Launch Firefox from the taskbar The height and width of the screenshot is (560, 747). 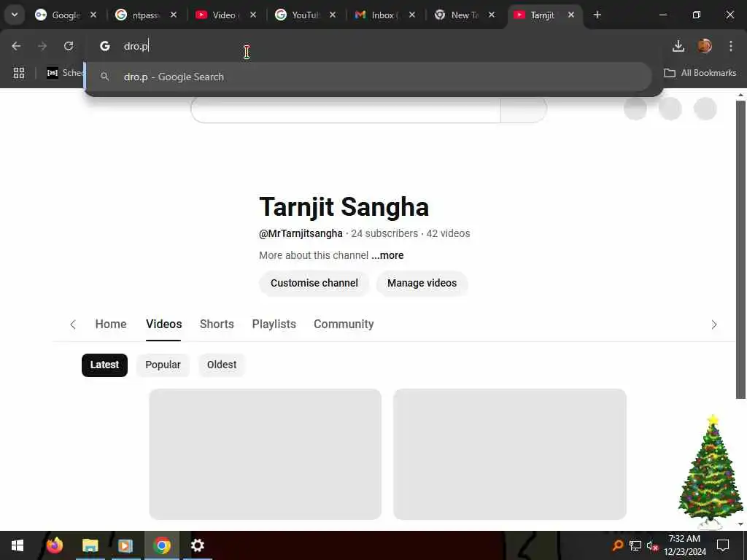(55, 545)
